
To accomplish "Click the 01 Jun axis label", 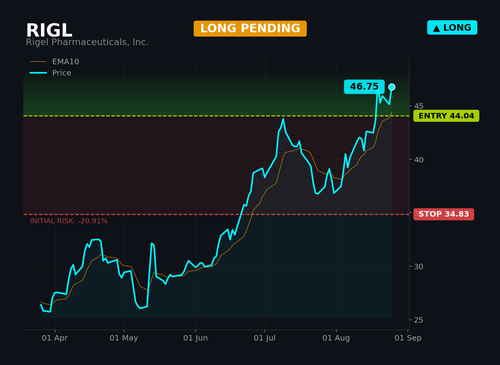I will (195, 338).
